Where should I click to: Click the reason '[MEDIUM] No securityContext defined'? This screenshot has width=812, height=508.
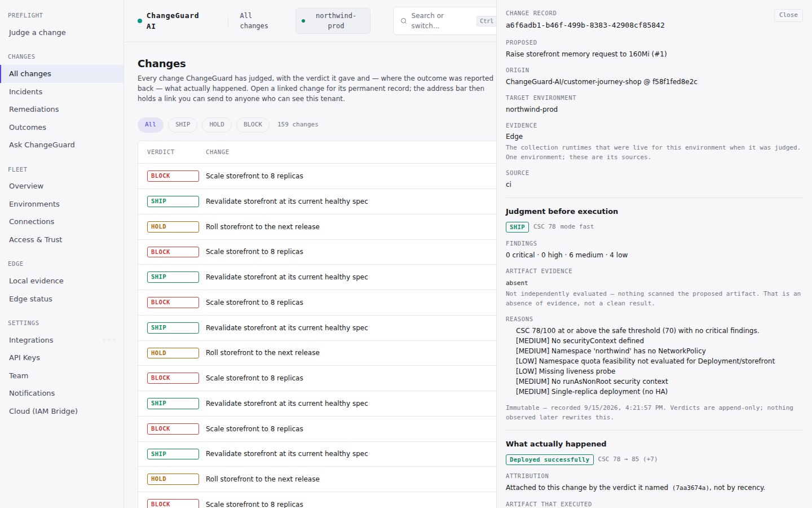click(580, 341)
